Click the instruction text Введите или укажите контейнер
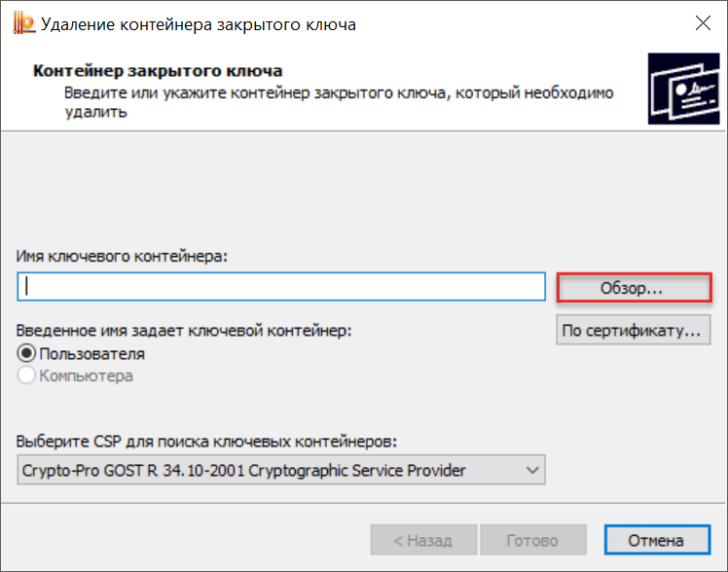 (x=340, y=92)
